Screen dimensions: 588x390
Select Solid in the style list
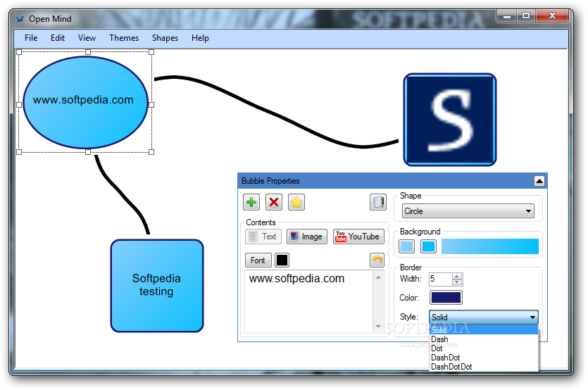[484, 330]
